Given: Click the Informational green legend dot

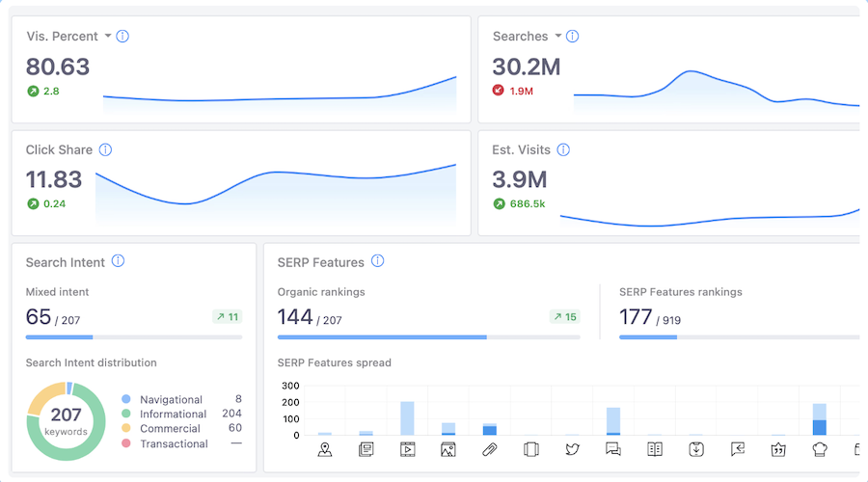Looking at the screenshot, I should [126, 414].
